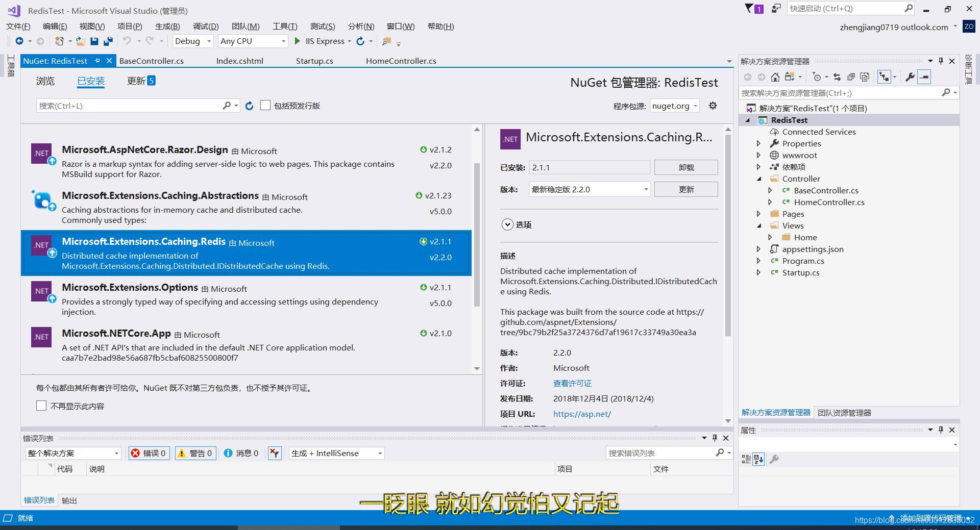Screen dimensions: 980x530
Task: Open the nuget.org package source dropdown
Action: pyautogui.click(x=675, y=106)
